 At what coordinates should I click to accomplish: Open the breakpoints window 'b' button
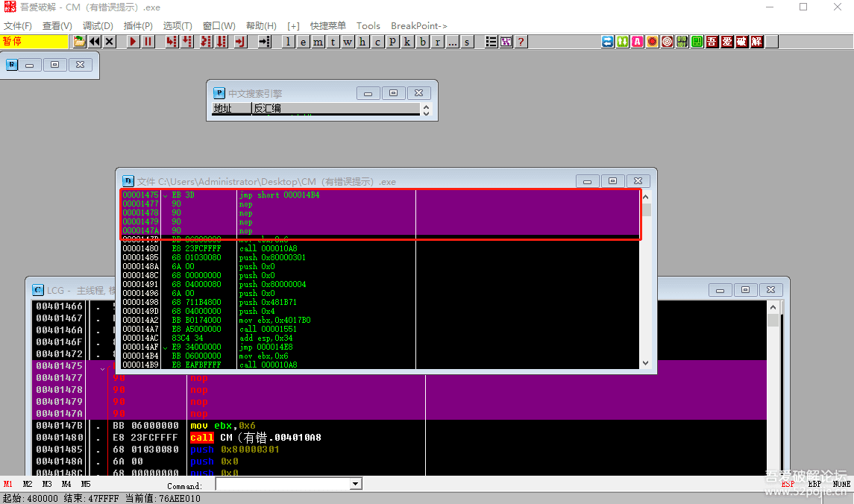click(x=423, y=42)
